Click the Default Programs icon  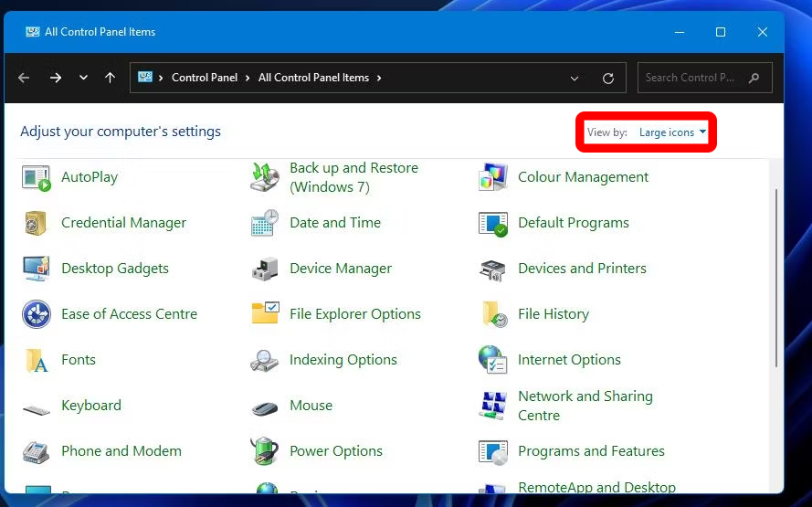point(492,224)
